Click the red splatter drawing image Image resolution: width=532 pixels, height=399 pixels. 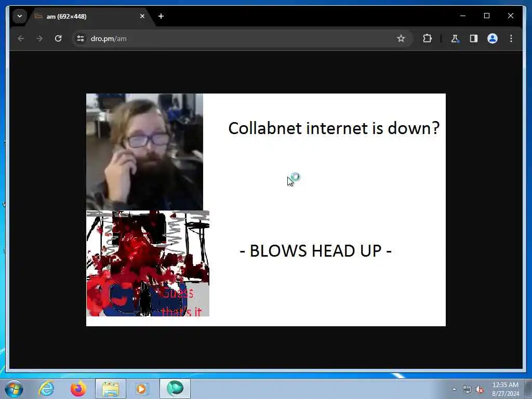click(148, 263)
